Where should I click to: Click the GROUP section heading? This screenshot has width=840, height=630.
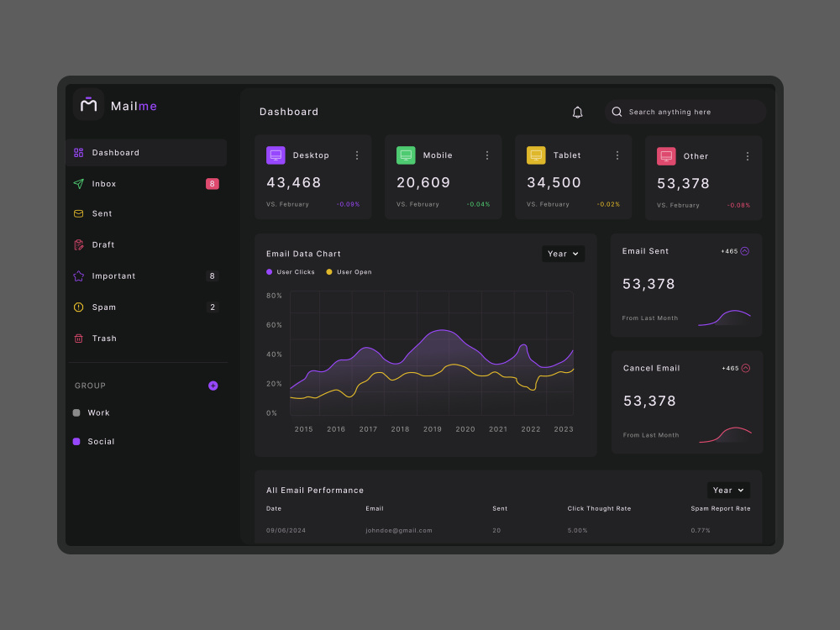pos(90,386)
